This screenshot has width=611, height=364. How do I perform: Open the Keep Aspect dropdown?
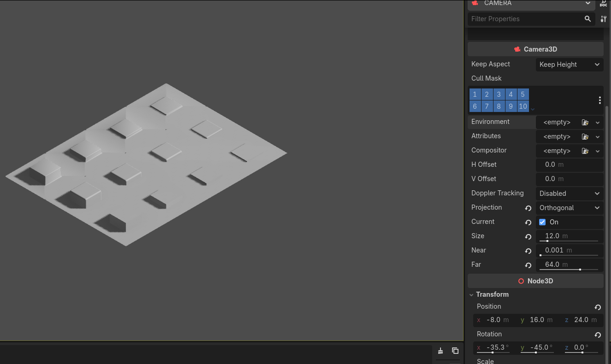pyautogui.click(x=570, y=65)
